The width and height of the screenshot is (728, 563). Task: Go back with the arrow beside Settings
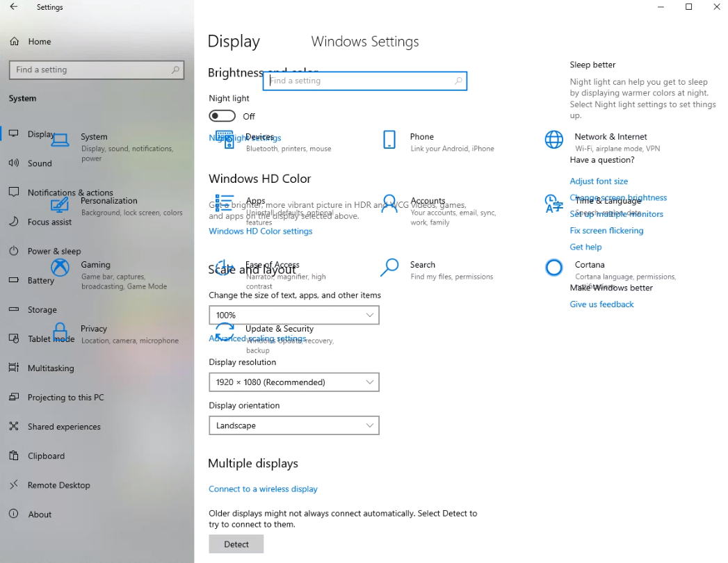pyautogui.click(x=13, y=7)
